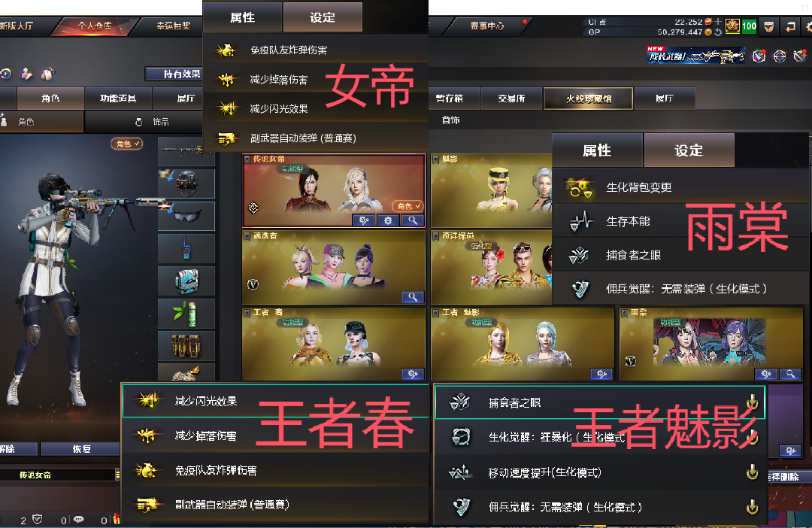Click the magnifier icon on 雨棠 card
The image size is (812, 528).
tap(790, 374)
